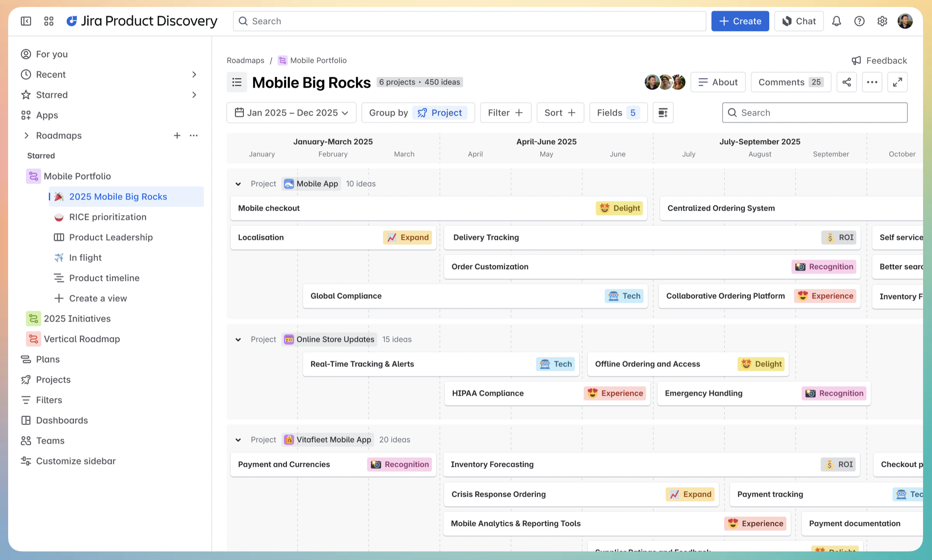Collapse the left sidebar panel
The image size is (932, 560).
26,21
